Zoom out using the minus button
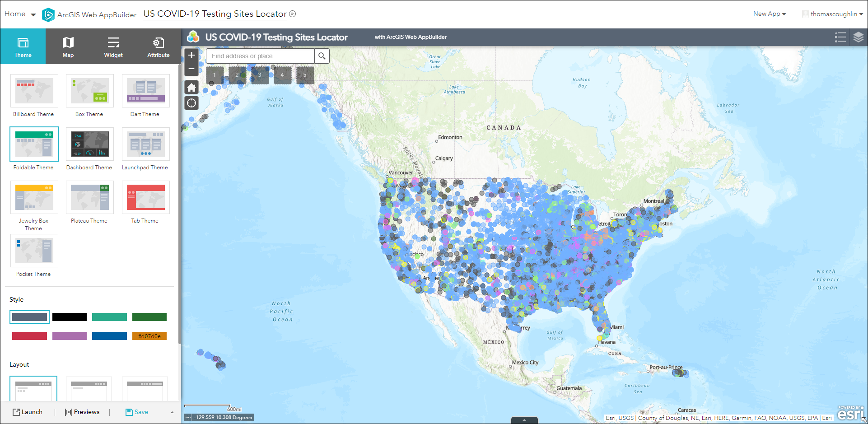 191,68
